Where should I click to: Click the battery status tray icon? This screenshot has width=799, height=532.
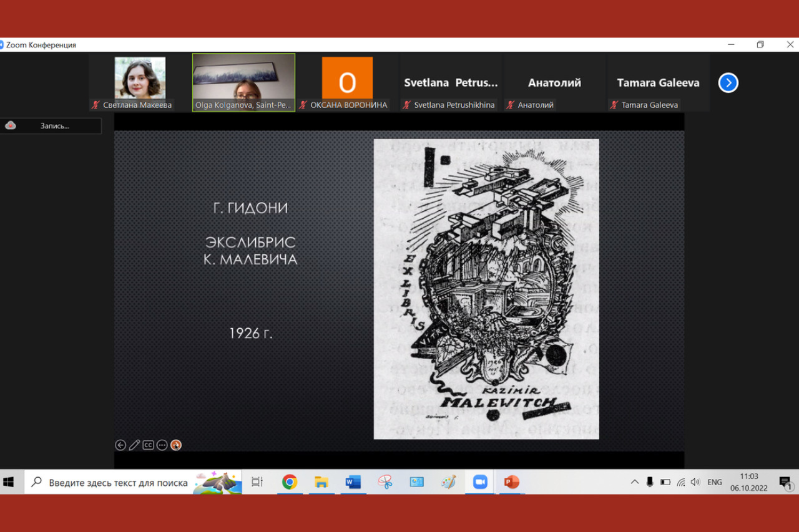tap(665, 482)
